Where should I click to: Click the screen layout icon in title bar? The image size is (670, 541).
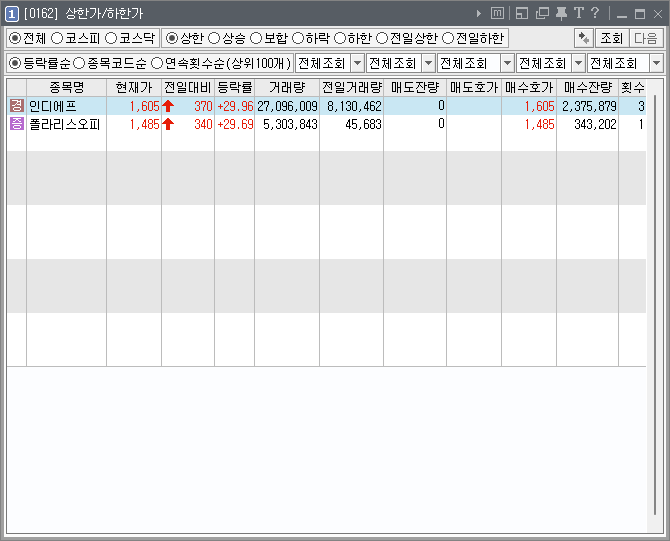tap(522, 13)
